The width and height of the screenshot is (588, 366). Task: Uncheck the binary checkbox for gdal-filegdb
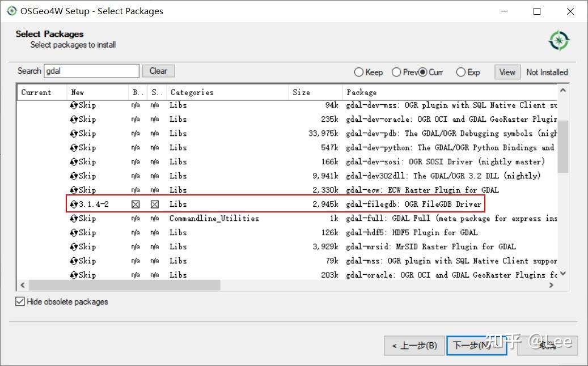(x=134, y=204)
